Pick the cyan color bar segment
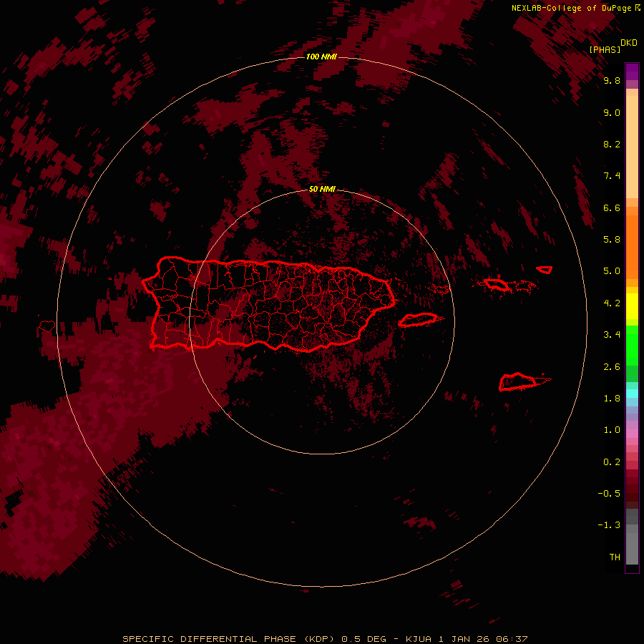Screen dimensions: 644x644 pyautogui.click(x=632, y=394)
